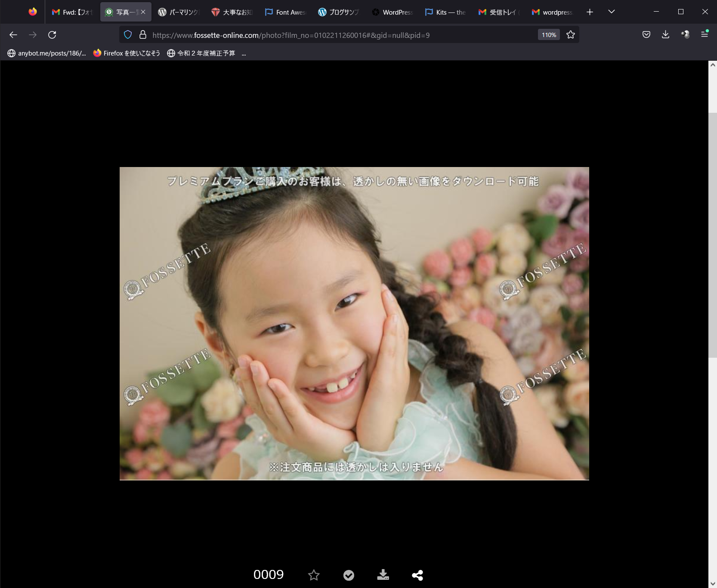
Task: Reset the 110% zoom level indicator
Action: (549, 35)
